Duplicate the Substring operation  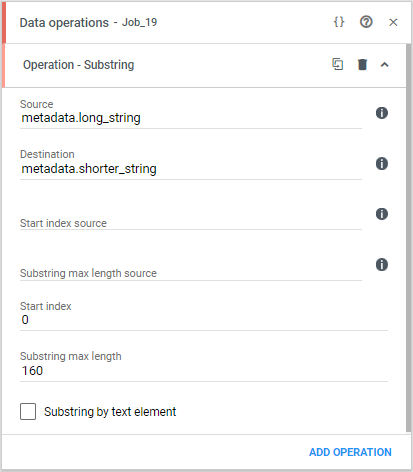(338, 64)
